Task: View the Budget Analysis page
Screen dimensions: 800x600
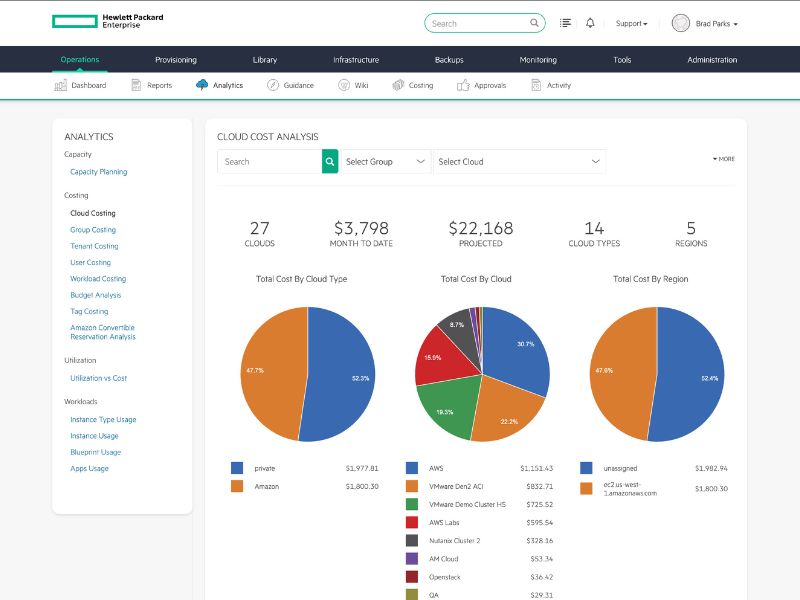Action: [x=98, y=294]
